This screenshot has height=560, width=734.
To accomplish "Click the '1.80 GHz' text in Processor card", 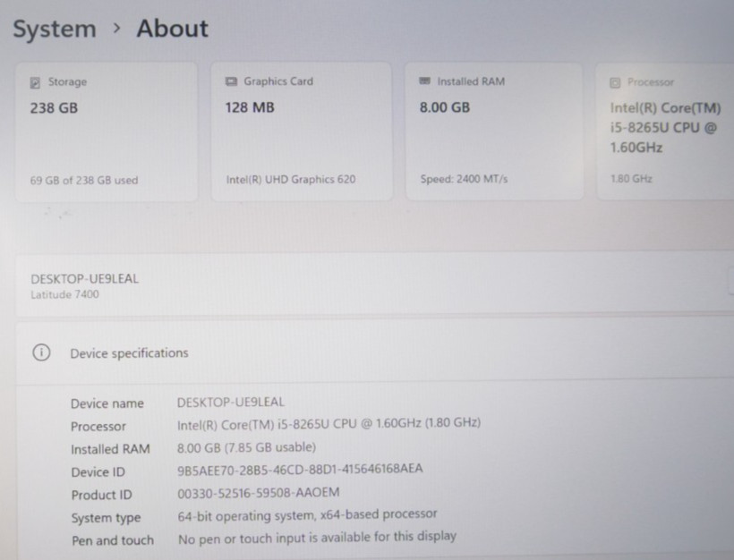I will click(x=631, y=178).
